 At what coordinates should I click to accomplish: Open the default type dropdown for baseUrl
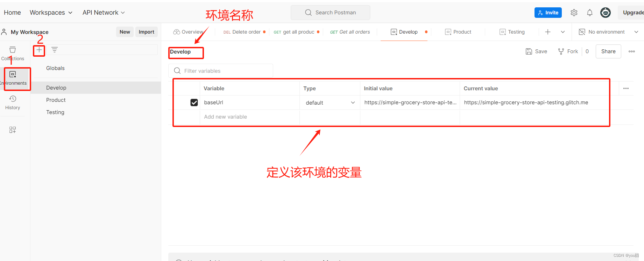tap(330, 103)
